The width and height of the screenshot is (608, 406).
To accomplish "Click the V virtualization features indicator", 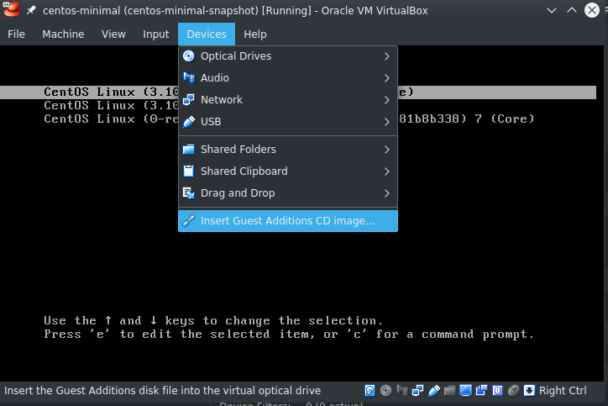I will pos(497,390).
